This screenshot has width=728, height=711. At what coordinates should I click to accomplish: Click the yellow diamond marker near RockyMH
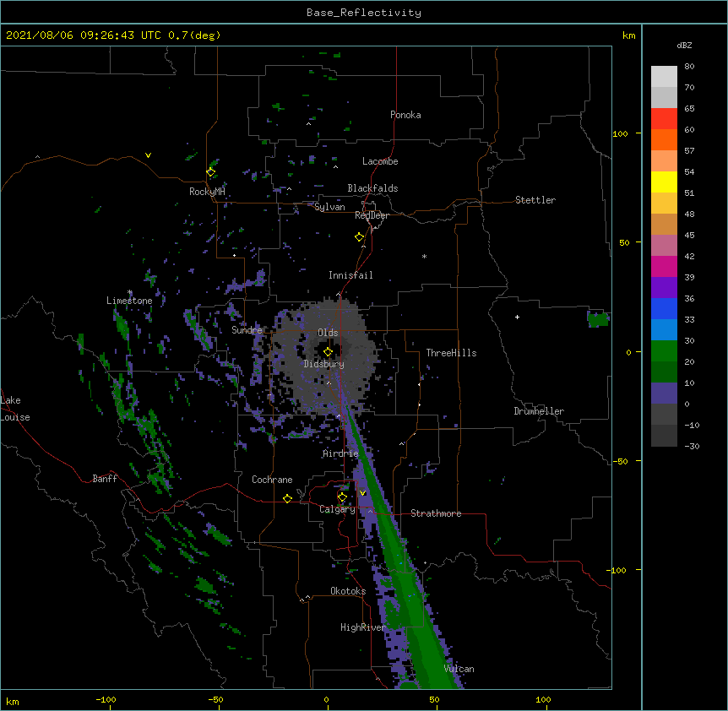point(211,172)
